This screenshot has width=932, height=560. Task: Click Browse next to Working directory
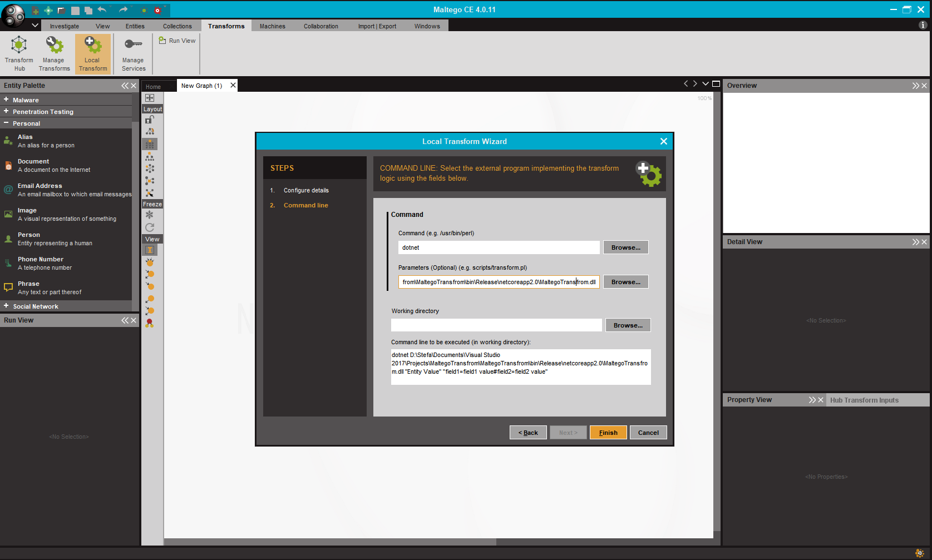pyautogui.click(x=628, y=325)
